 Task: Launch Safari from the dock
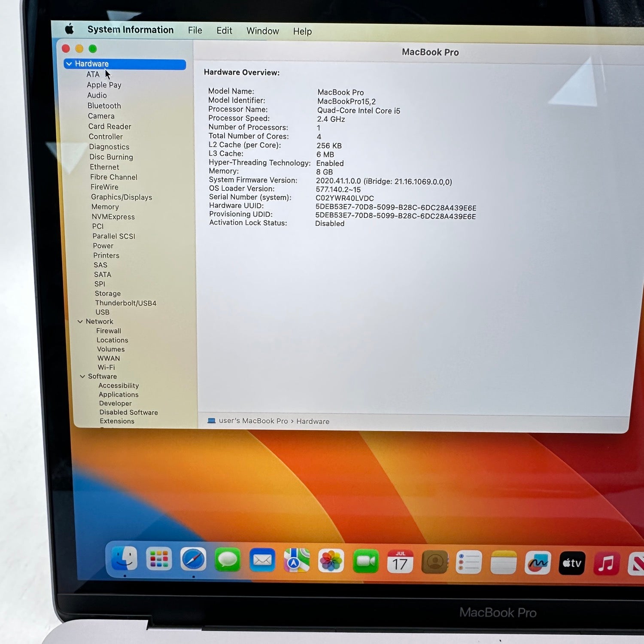193,559
